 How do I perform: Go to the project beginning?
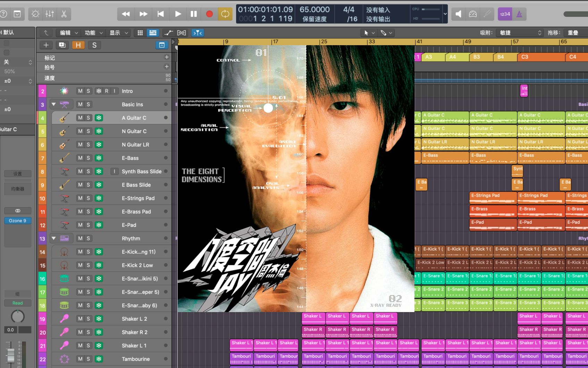160,14
